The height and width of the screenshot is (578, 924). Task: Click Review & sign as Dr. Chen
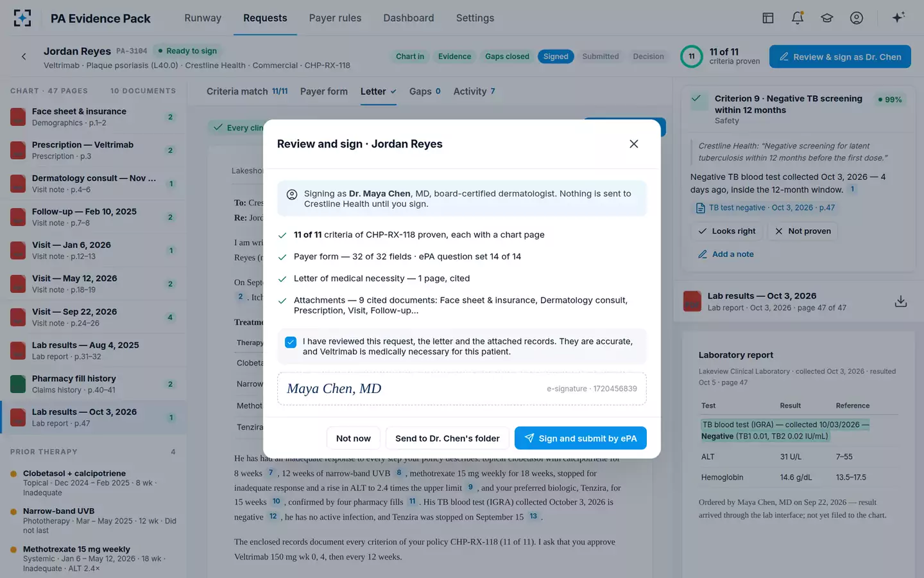tap(840, 57)
